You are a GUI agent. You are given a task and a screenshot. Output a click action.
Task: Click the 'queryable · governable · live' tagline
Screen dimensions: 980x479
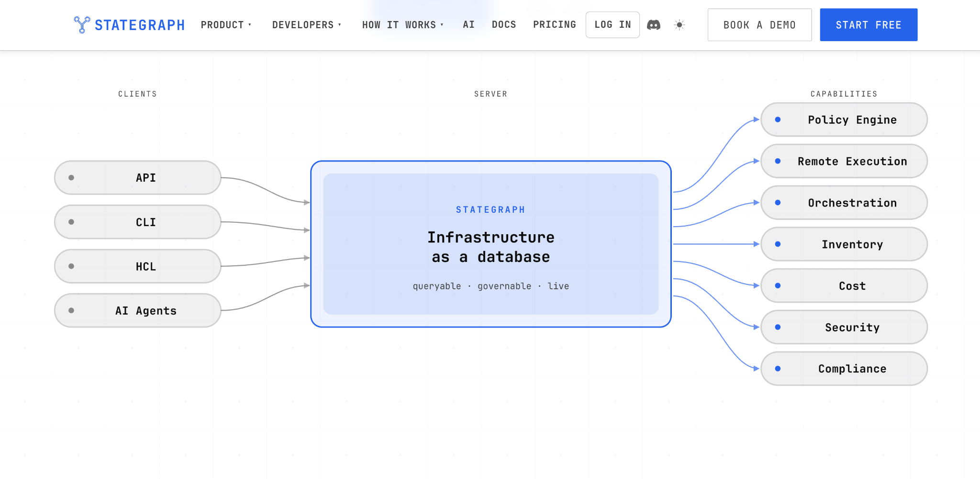pyautogui.click(x=491, y=286)
